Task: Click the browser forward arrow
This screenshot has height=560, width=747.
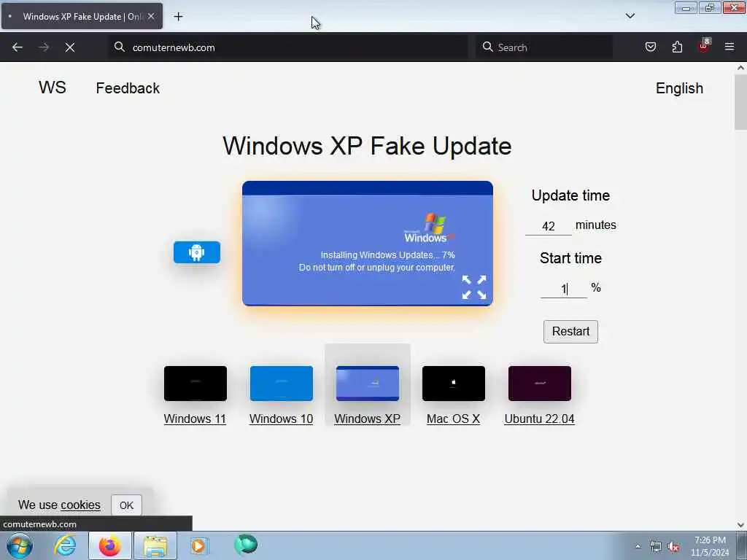Action: point(44,47)
